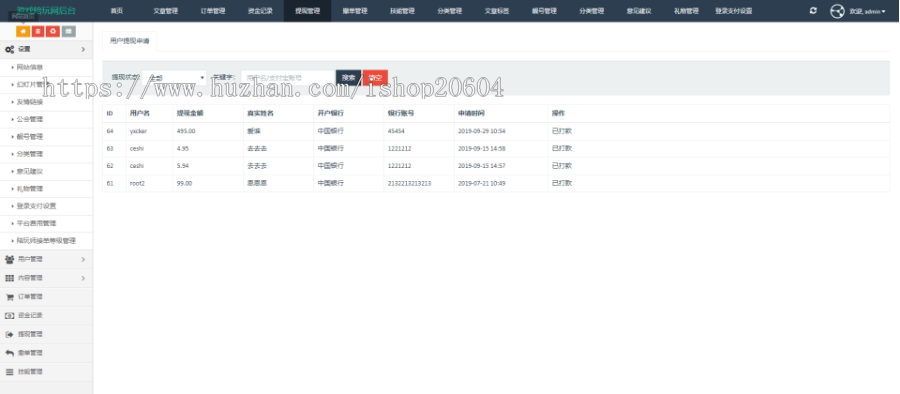Image resolution: width=900 pixels, height=394 pixels.
Task: Expand the 内容管理 section chevron
Action: point(83,278)
